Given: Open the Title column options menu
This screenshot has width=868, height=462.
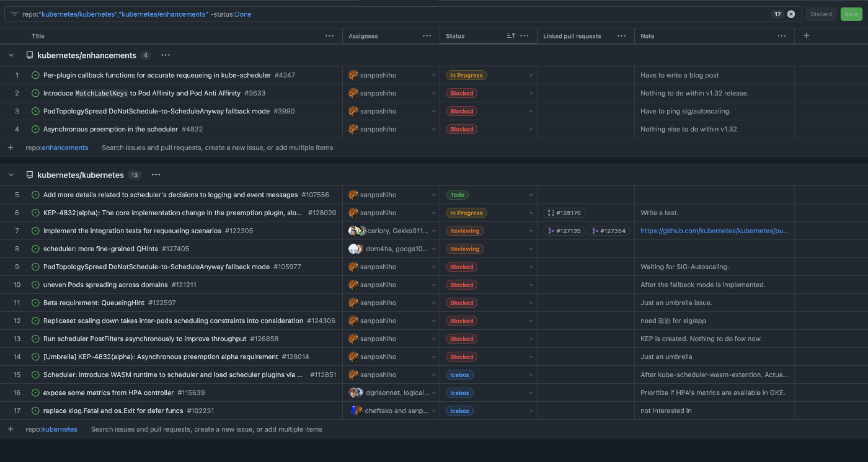Looking at the screenshot, I should pyautogui.click(x=330, y=36).
